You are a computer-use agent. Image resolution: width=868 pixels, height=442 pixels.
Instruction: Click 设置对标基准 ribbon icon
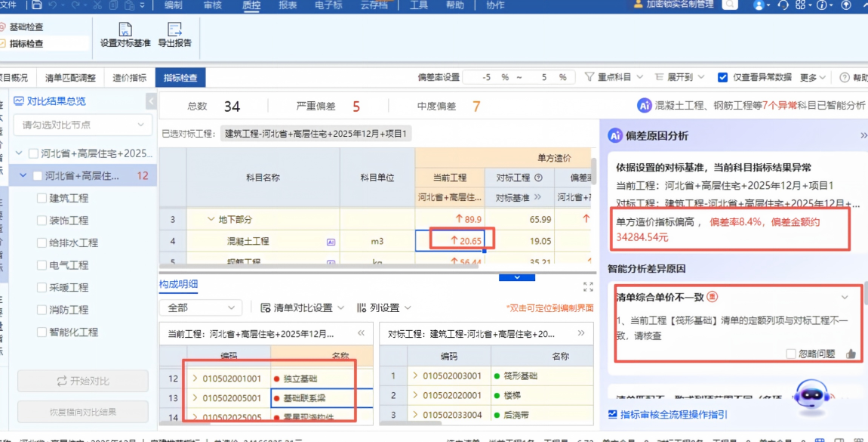click(x=125, y=29)
